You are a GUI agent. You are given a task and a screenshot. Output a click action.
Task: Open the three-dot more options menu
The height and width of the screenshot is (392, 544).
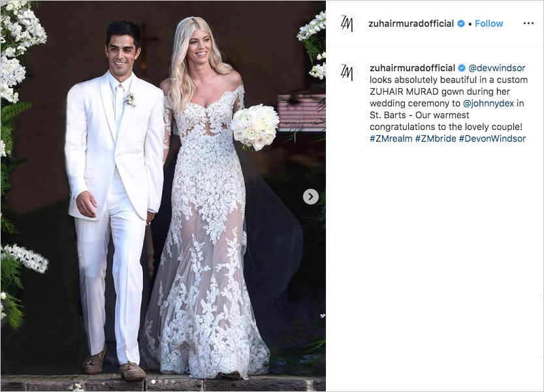pos(528,24)
